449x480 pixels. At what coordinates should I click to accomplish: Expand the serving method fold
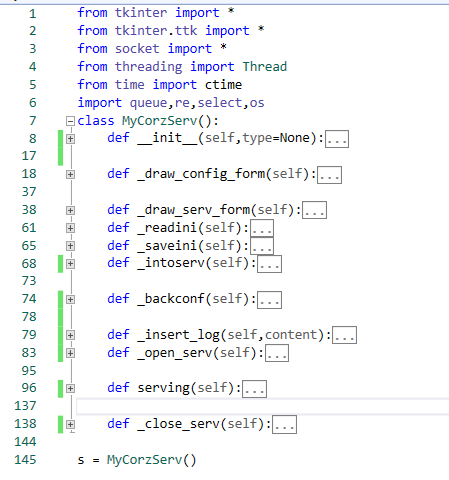coord(70,388)
